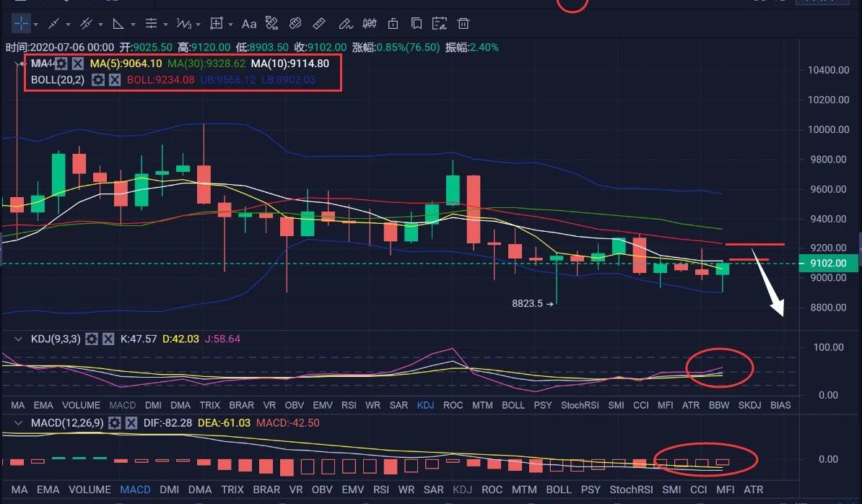Image resolution: width=862 pixels, height=504 pixels.
Task: Open BOLL indicator settings gear
Action: [x=98, y=79]
